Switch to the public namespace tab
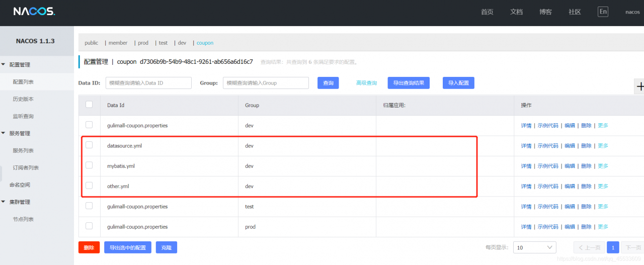The image size is (644, 265). pos(92,43)
